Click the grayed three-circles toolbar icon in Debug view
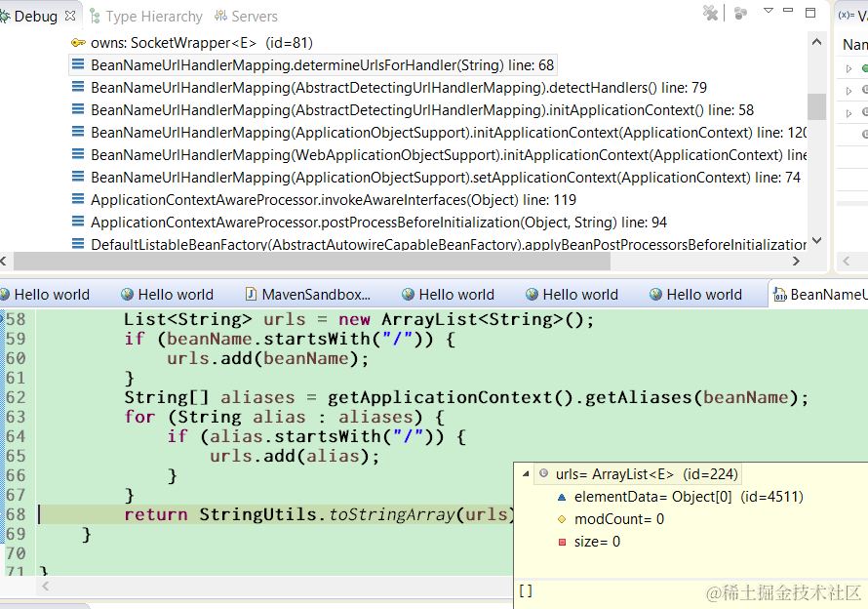This screenshot has height=609, width=868. point(740,13)
